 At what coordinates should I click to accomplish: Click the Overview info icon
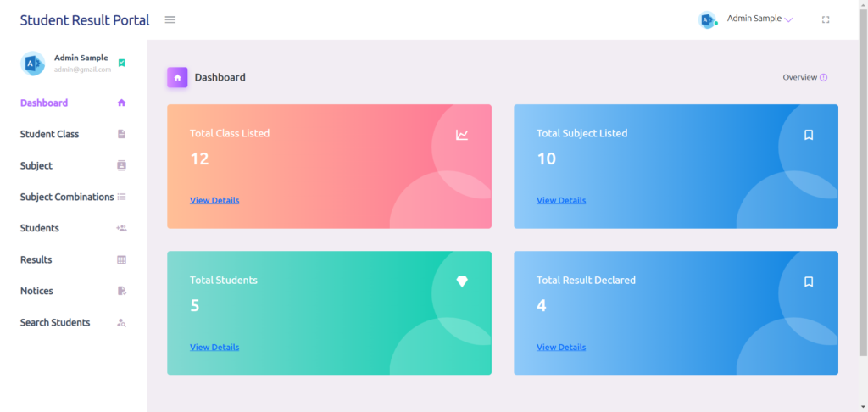click(823, 77)
